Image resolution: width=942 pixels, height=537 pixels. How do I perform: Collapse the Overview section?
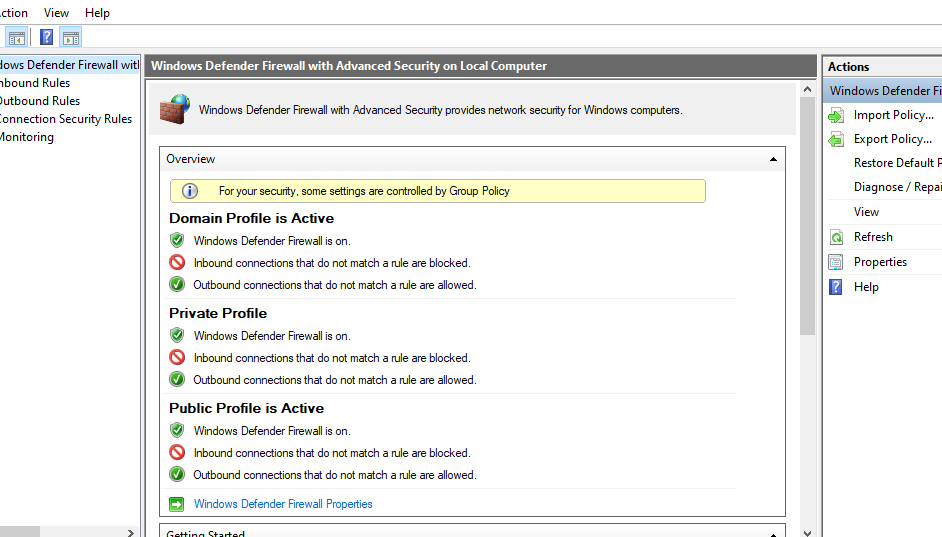[x=773, y=159]
